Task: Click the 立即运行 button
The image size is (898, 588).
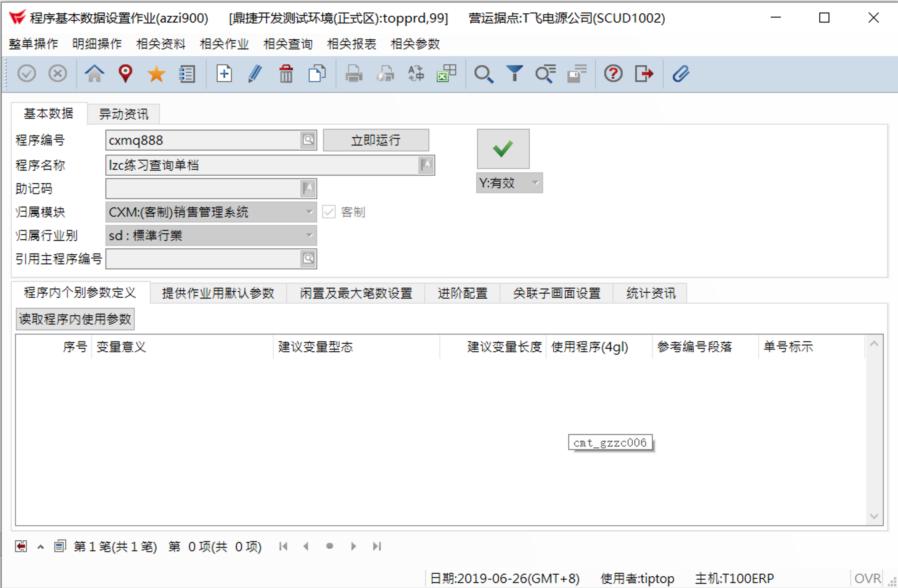Action: click(376, 140)
